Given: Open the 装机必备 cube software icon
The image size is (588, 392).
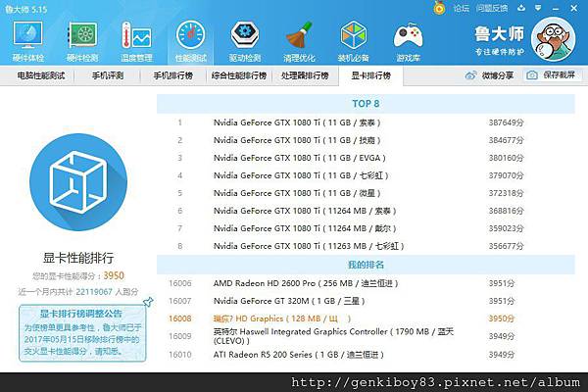Looking at the screenshot, I should coord(353,41).
